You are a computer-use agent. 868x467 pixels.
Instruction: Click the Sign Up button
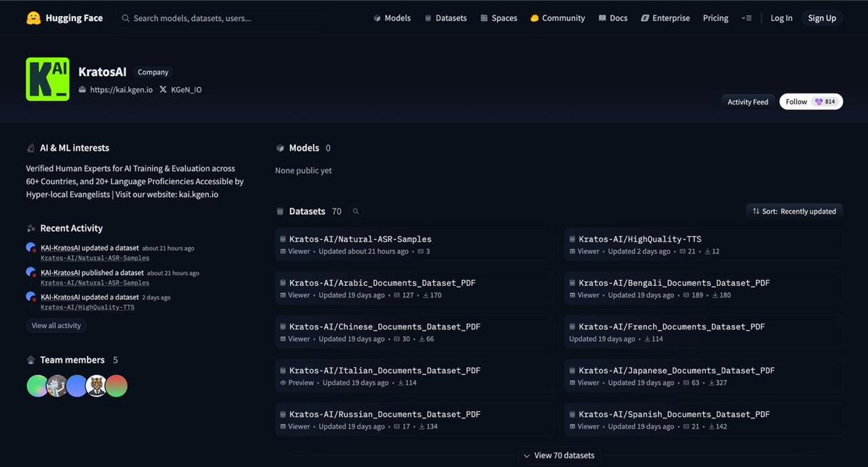tap(822, 17)
